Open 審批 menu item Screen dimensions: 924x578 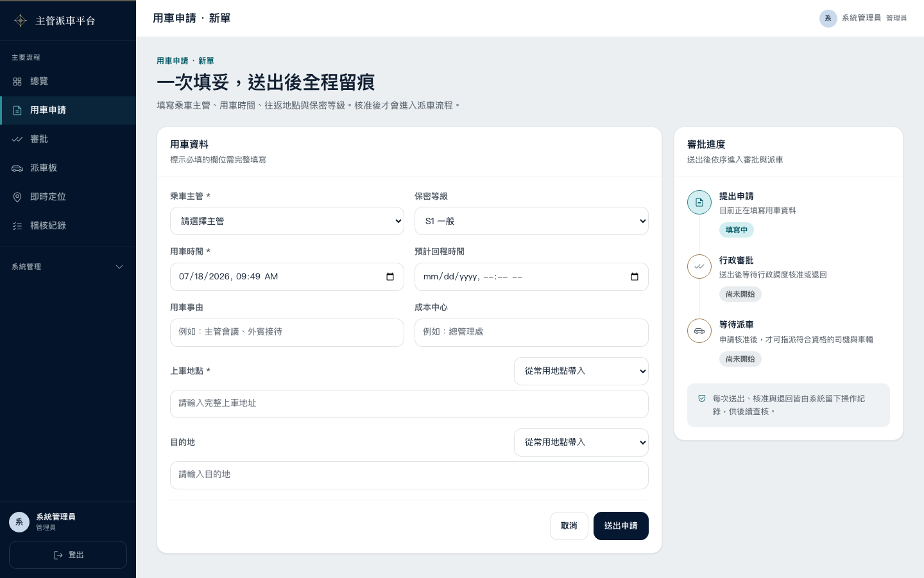click(x=68, y=139)
